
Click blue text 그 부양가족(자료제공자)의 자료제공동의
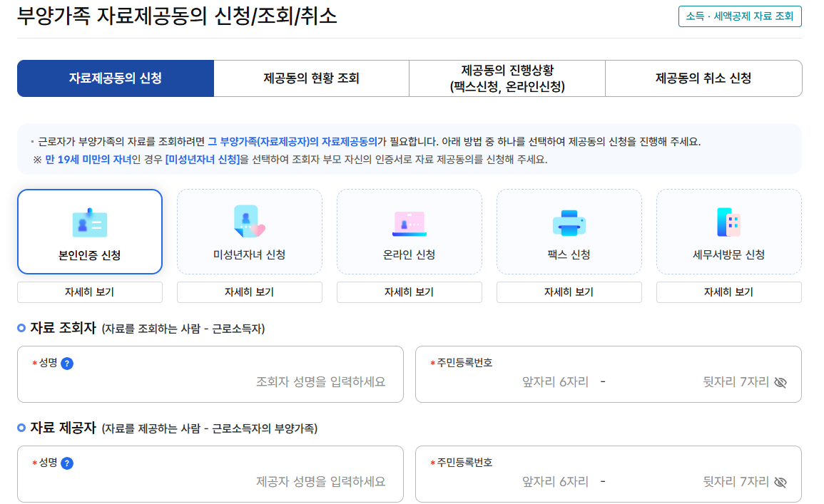[293, 142]
